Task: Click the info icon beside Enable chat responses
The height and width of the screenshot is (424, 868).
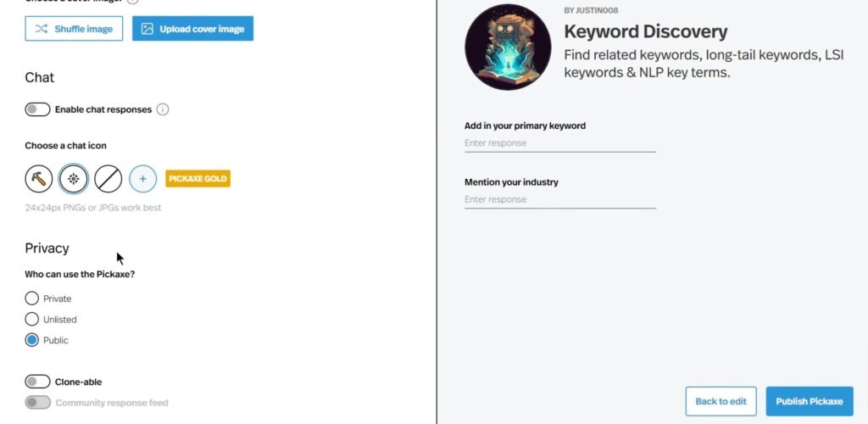Action: click(x=162, y=109)
